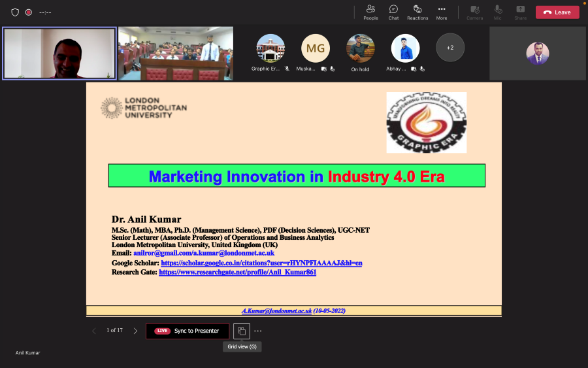Image resolution: width=588 pixels, height=368 pixels.
Task: Toggle the Camera button
Action: click(x=474, y=12)
